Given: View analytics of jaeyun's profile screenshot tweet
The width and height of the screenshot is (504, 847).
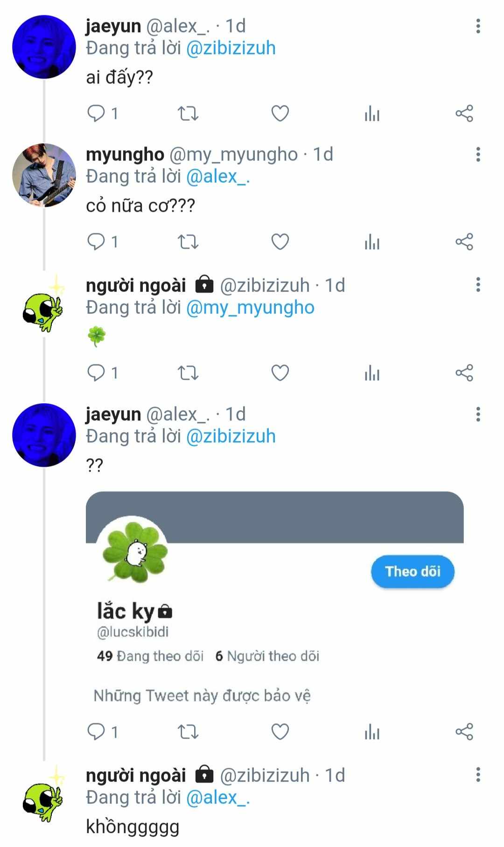Looking at the screenshot, I should [372, 732].
